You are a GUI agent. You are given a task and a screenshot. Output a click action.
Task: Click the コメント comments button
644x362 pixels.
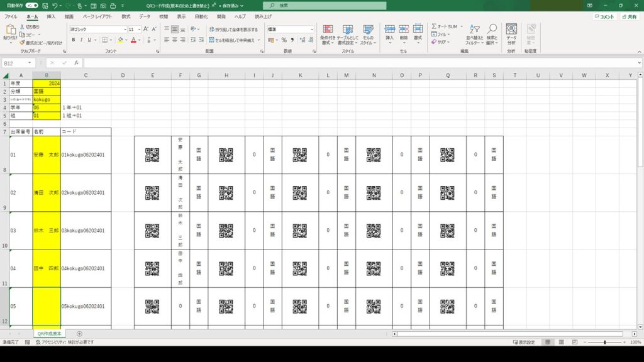pyautogui.click(x=604, y=17)
